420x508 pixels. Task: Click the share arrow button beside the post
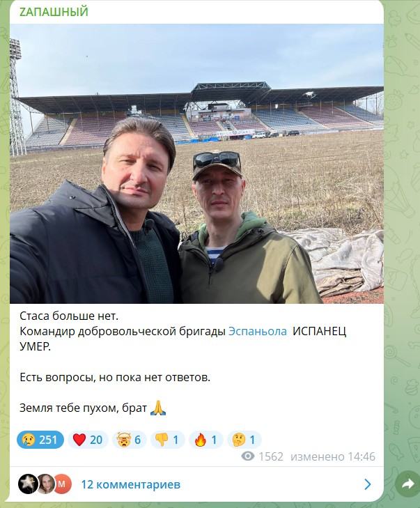point(407,484)
